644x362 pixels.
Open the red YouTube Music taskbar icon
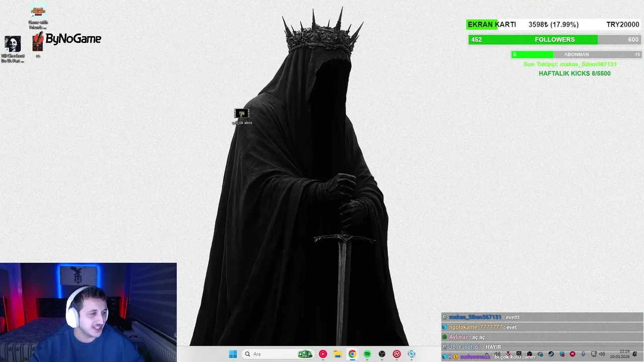pyautogui.click(x=323, y=354)
